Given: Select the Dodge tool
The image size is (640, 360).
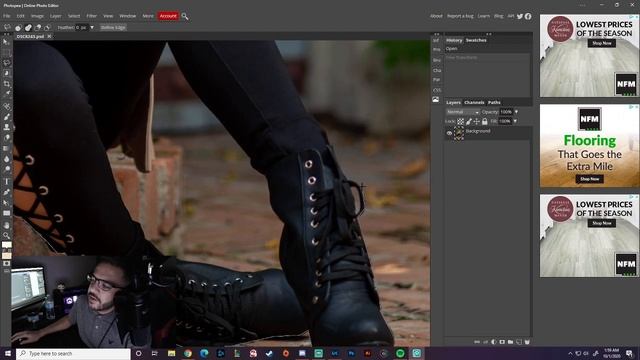Looking at the screenshot, I should coord(6,169).
